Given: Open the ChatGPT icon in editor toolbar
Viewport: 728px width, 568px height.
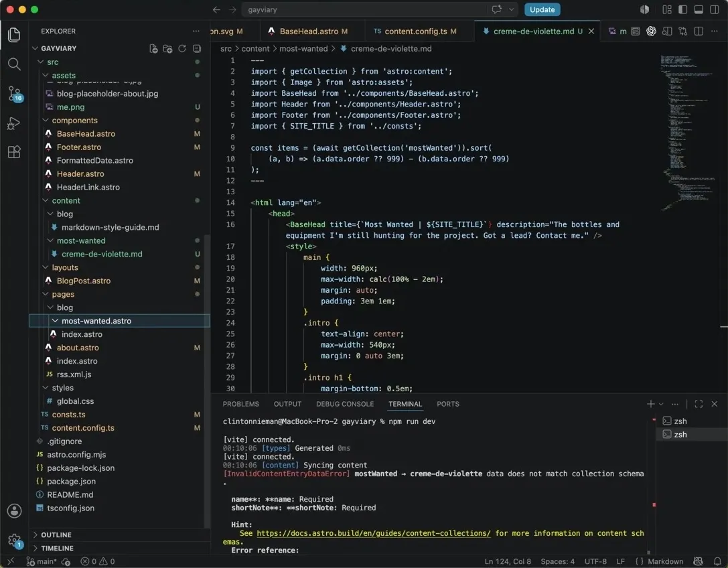Looking at the screenshot, I should tap(652, 31).
